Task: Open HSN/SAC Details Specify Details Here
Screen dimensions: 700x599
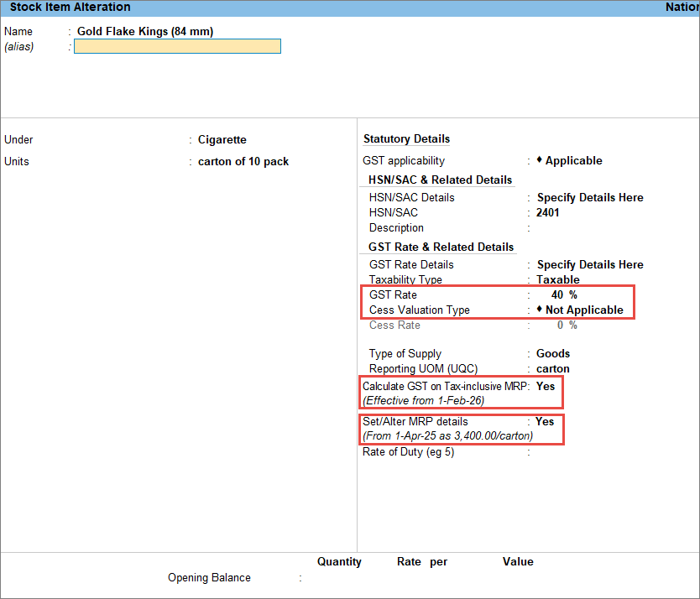Action: [x=589, y=198]
